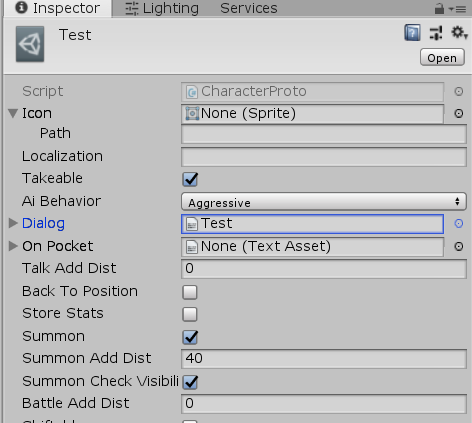This screenshot has height=423, width=472.
Task: Expand the Dialog foldout arrow
Action: point(13,223)
